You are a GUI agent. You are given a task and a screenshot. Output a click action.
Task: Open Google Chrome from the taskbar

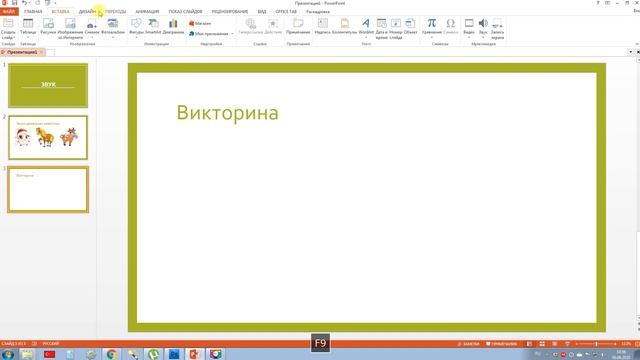[x=111, y=354]
